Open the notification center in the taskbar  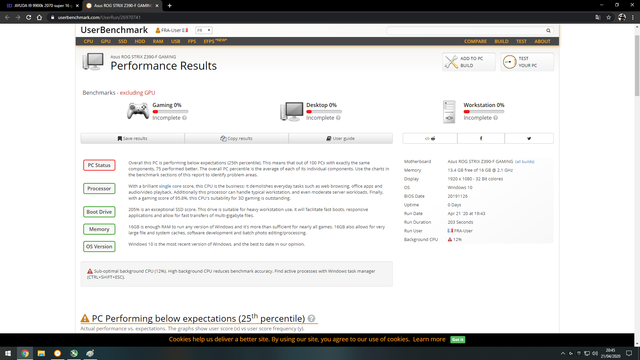[629, 353]
